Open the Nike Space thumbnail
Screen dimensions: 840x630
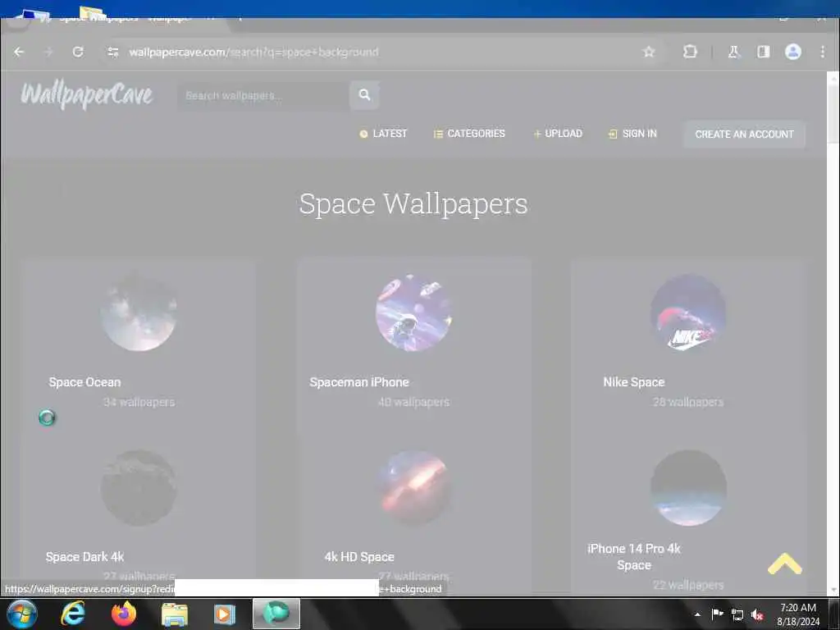688,313
